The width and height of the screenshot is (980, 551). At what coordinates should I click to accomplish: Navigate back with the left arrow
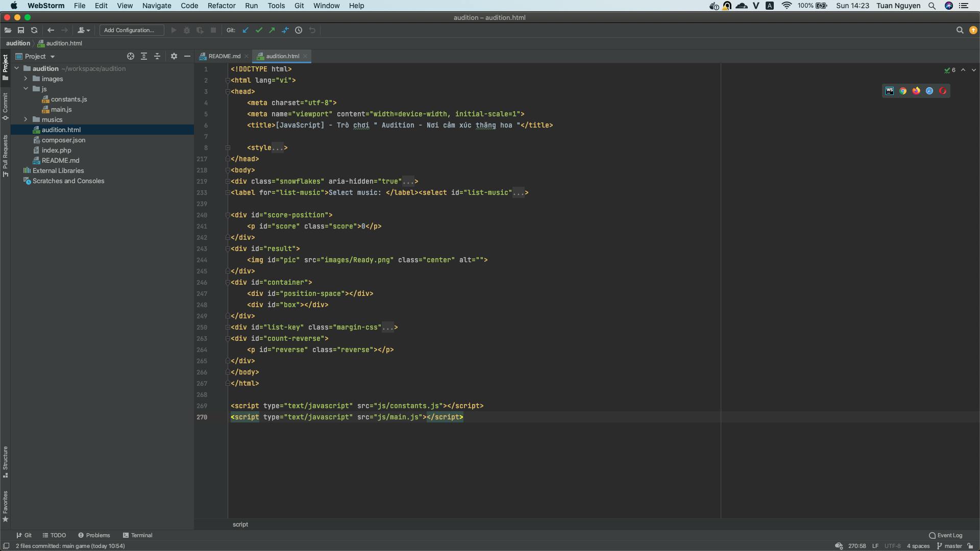[51, 30]
